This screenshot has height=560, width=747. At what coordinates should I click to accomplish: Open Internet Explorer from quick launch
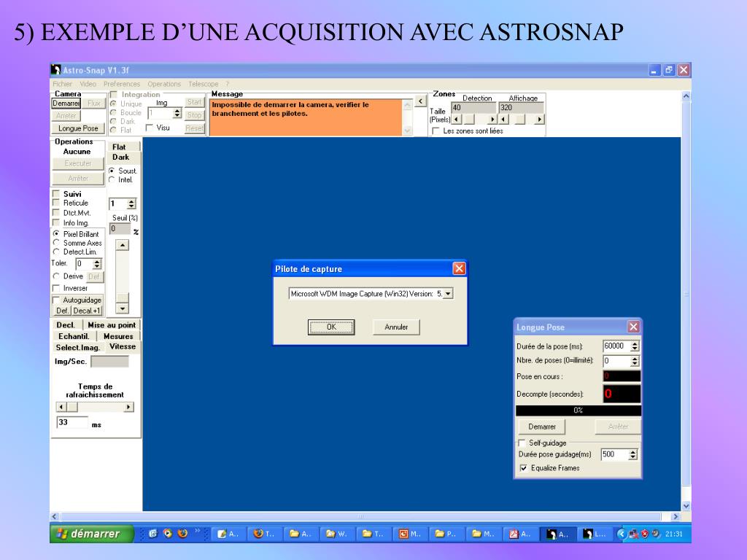click(x=152, y=534)
